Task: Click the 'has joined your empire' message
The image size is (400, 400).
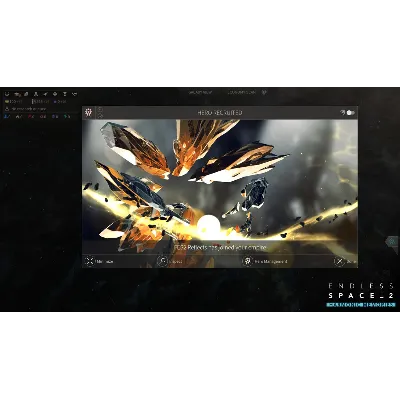Action: tap(220, 248)
